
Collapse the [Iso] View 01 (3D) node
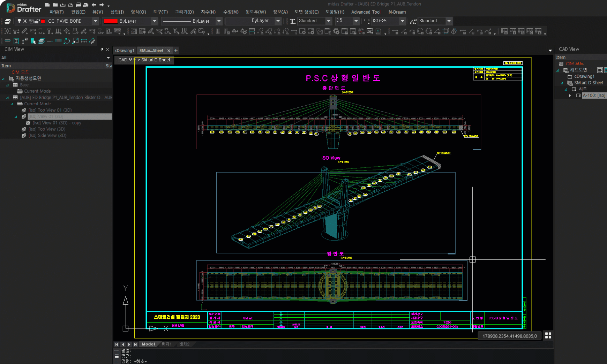tap(16, 117)
